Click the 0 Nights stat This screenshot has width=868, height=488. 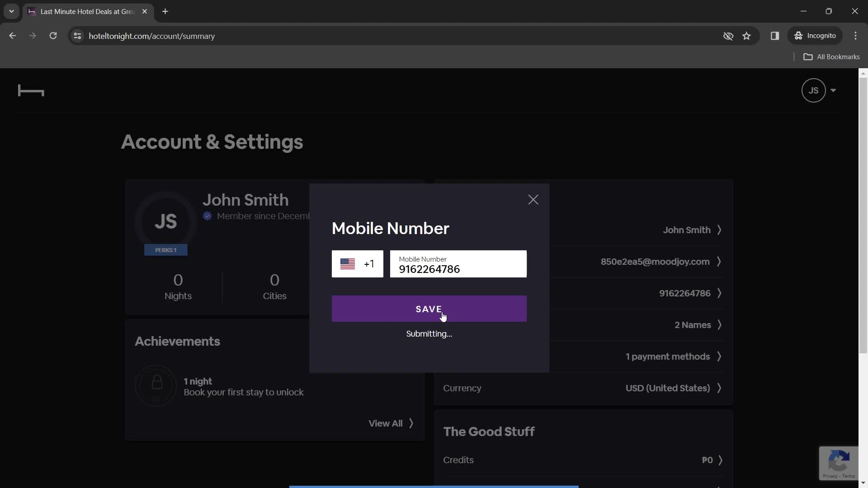[x=178, y=286]
